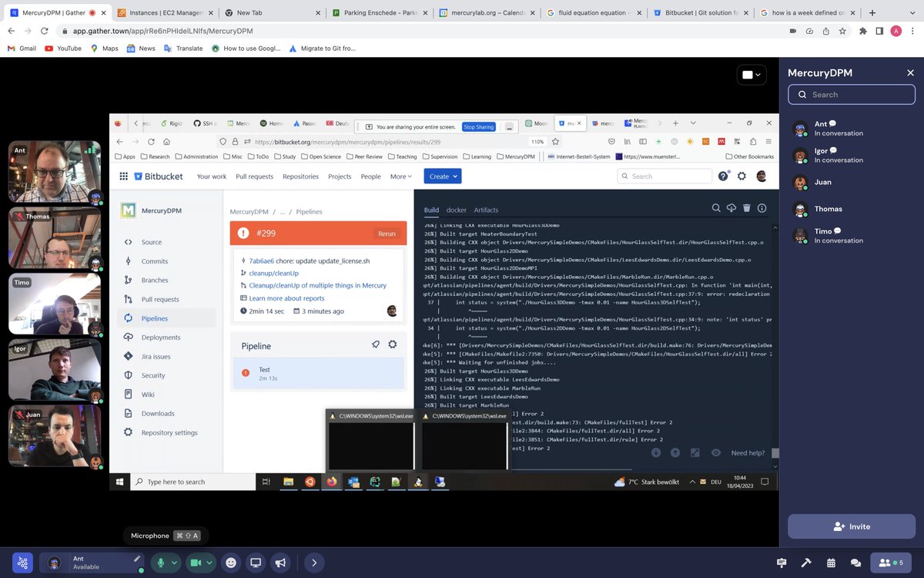Select Juan in the participants list

point(822,182)
